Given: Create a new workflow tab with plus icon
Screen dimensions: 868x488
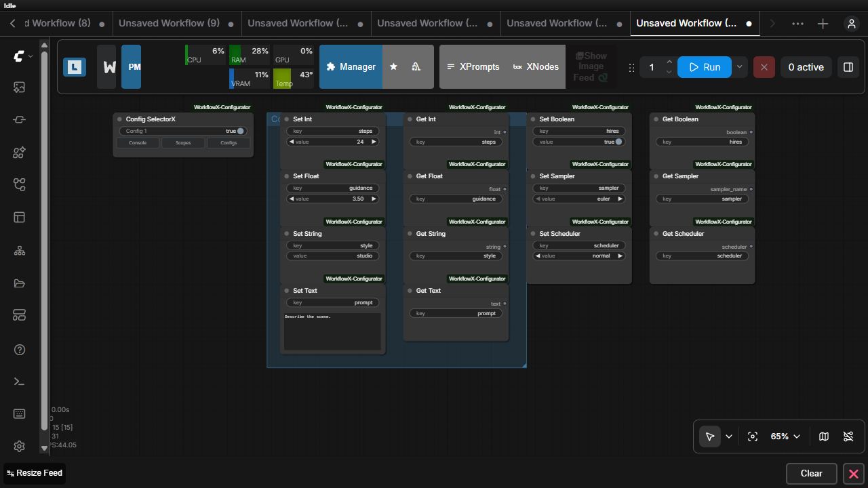Looking at the screenshot, I should click(x=823, y=24).
